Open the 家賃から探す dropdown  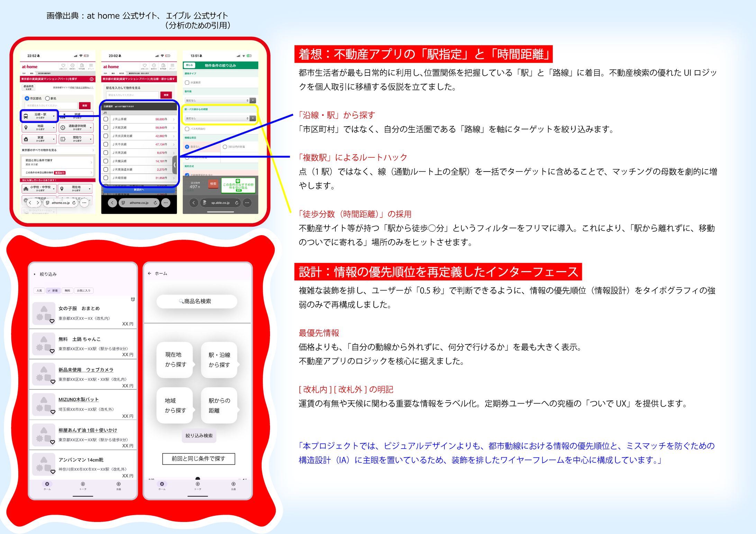click(39, 139)
